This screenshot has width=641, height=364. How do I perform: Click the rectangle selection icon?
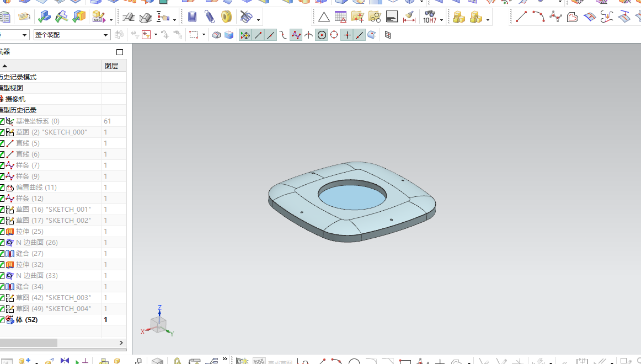point(194,35)
